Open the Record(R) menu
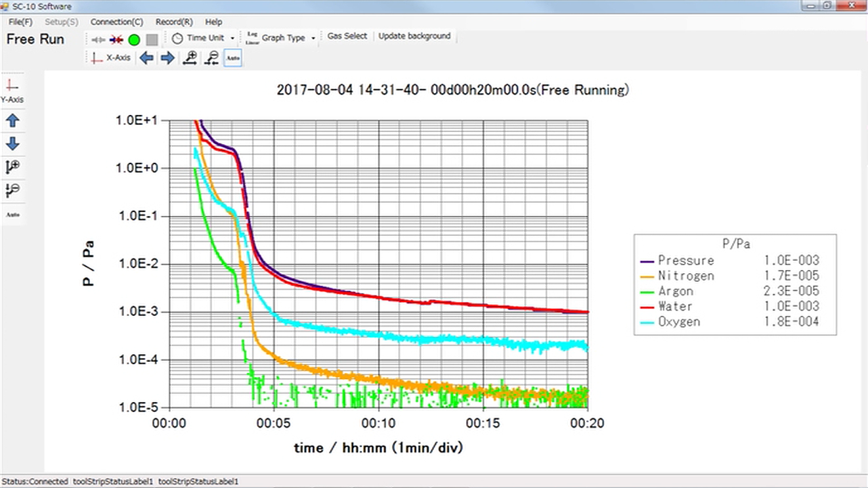 point(174,22)
